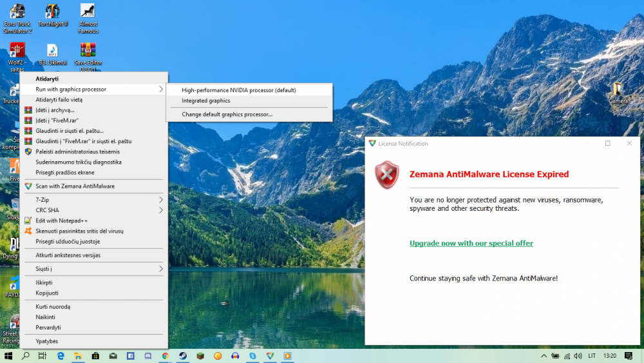The height and width of the screenshot is (363, 644).
Task: Choose Naikinti from the context menu
Action: click(94, 317)
